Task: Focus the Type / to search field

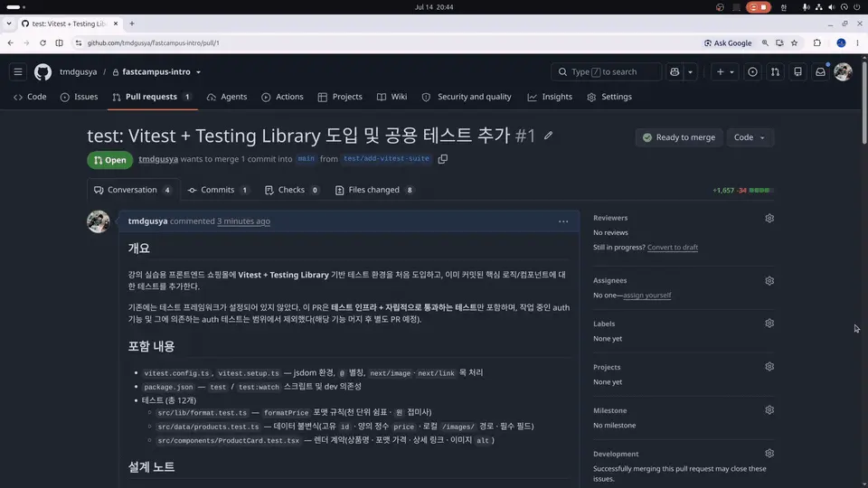Action: (606, 72)
